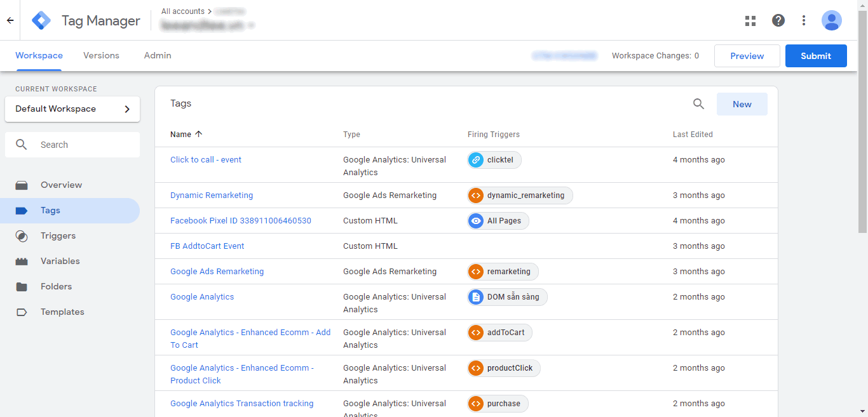Screen dimensions: 868x417
Task: Click the dynamic_remarketing code icon
Action: click(476, 195)
